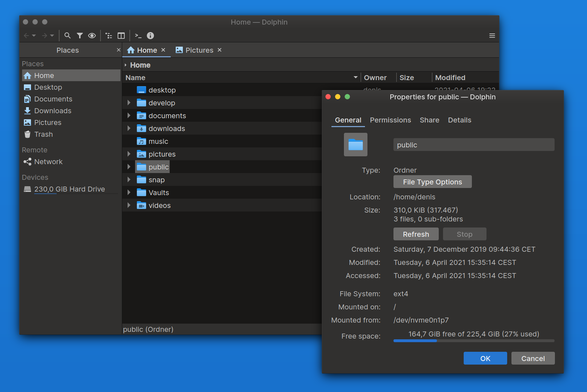Select the Vaults folder row
The width and height of the screenshot is (587, 392).
(222, 193)
